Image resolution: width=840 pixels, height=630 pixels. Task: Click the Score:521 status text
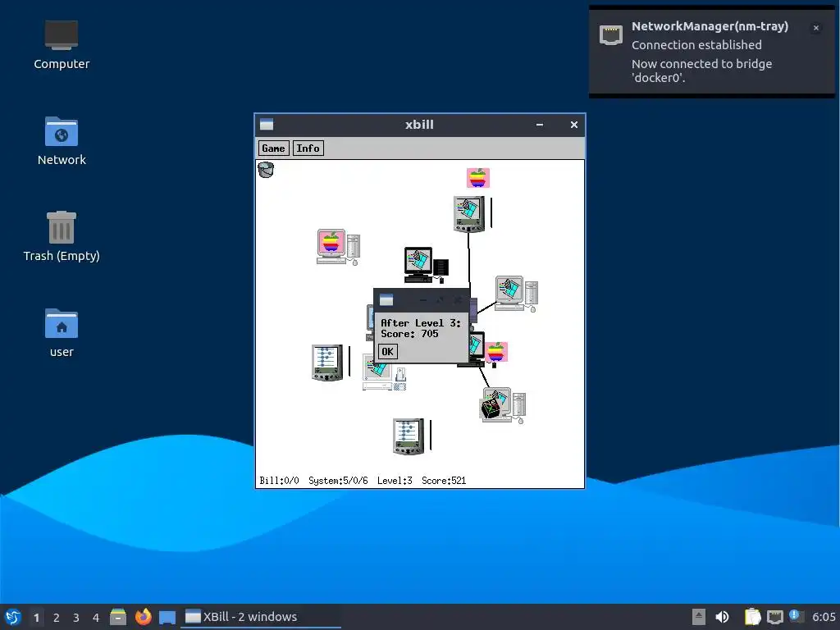click(444, 481)
